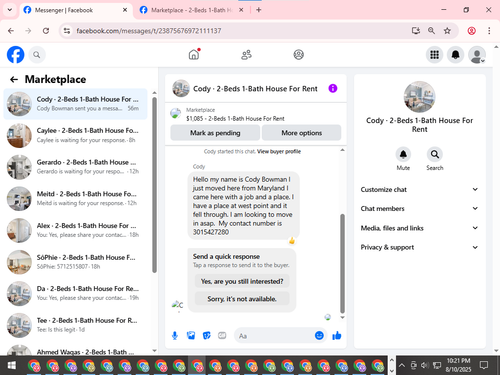Expand Chat members section
This screenshot has width=500, height=375.
(419, 209)
